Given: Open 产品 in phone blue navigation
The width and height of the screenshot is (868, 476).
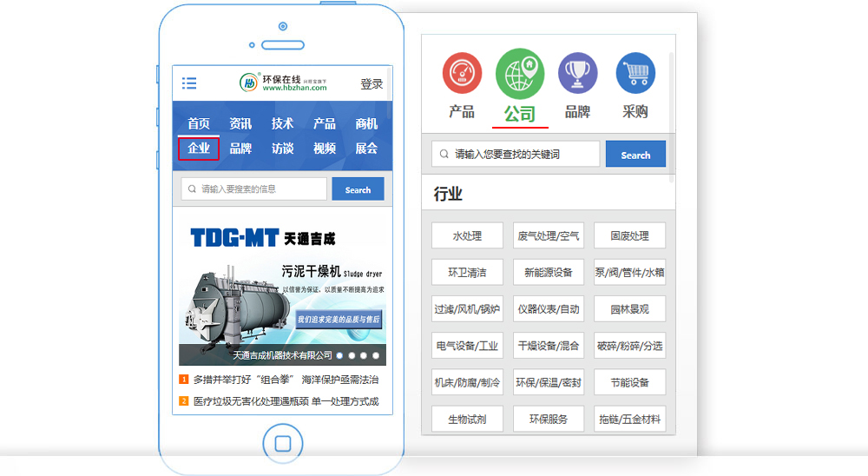Looking at the screenshot, I should (325, 123).
